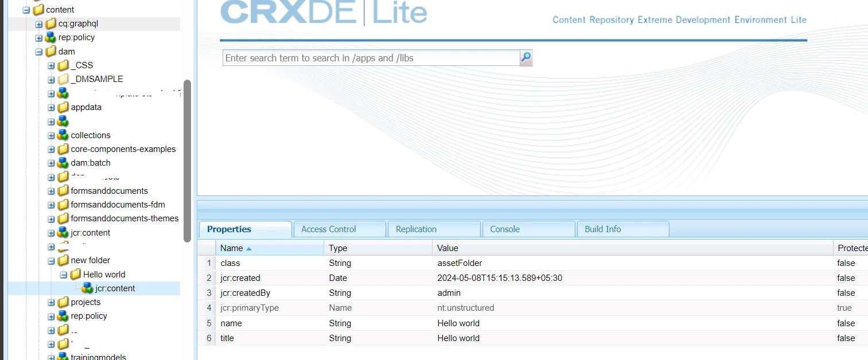Click the formsanddocuments folder icon
The image size is (868, 360).
tap(63, 191)
